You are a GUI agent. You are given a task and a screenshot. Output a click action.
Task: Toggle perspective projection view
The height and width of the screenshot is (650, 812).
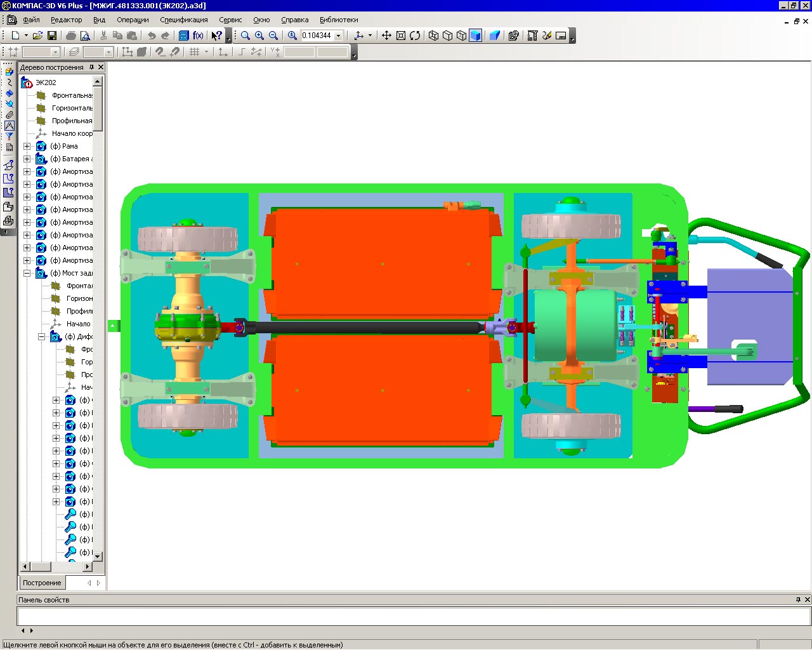[495, 36]
